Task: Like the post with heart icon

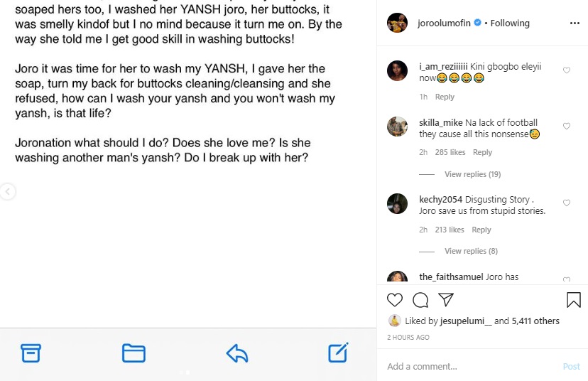Action: click(395, 299)
